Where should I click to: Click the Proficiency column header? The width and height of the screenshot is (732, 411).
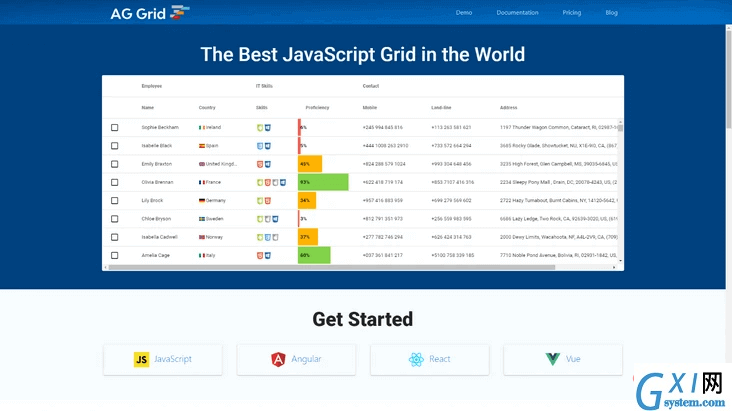(317, 107)
